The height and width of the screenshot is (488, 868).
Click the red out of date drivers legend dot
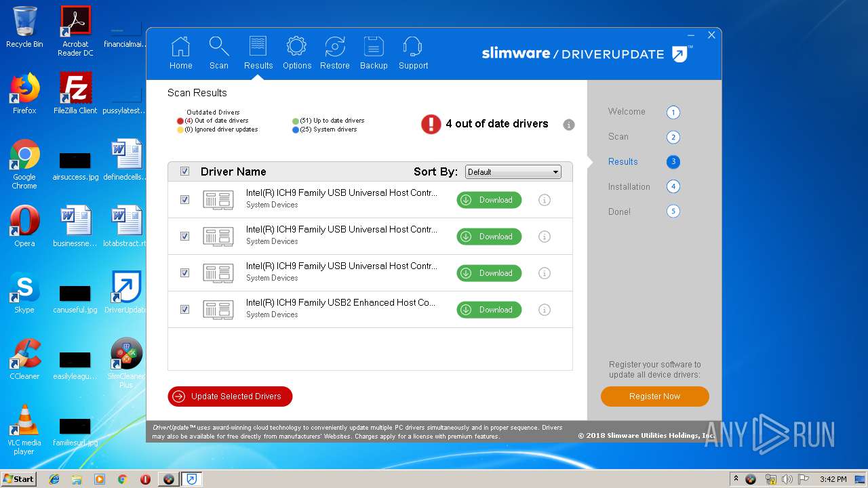click(180, 121)
